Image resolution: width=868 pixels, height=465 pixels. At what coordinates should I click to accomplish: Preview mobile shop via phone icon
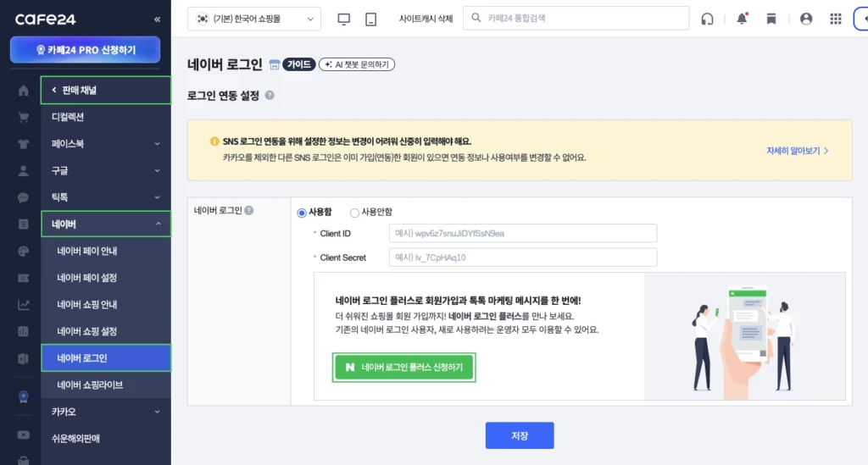[371, 19]
